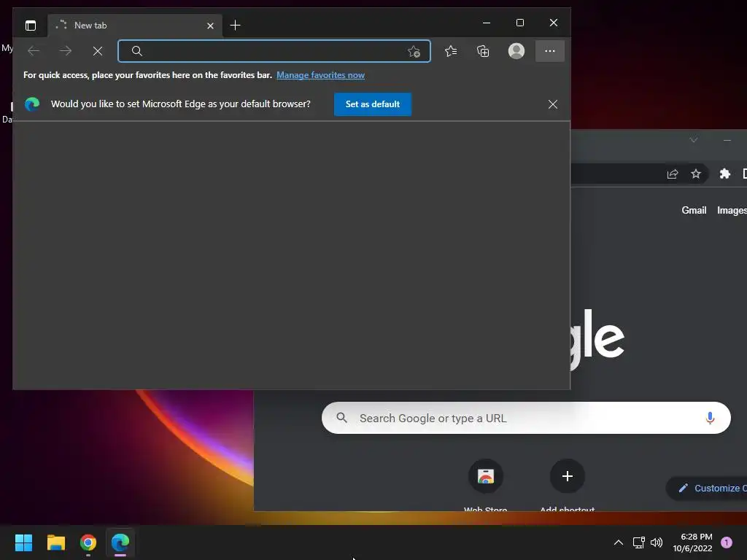Switch to Chrome from taskbar
The width and height of the screenshot is (747, 560).
click(x=88, y=542)
